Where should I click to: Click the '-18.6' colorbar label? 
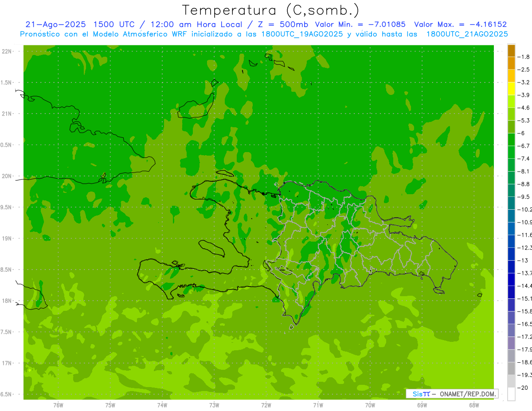click(524, 362)
